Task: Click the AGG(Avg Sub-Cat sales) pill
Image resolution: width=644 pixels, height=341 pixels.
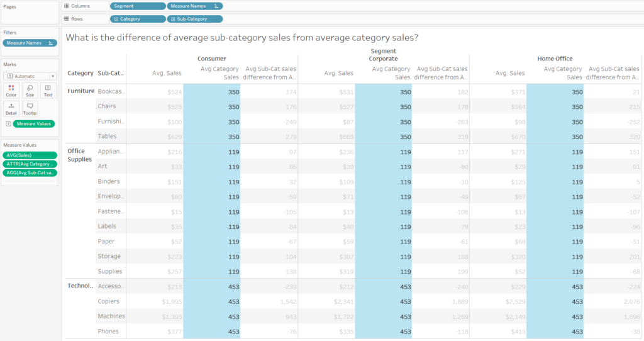Action: 30,172
